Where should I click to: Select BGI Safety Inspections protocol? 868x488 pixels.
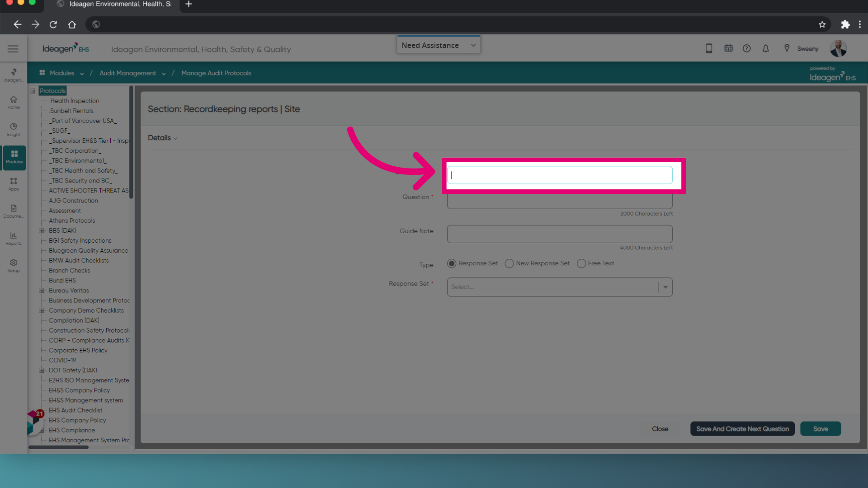[x=80, y=240]
